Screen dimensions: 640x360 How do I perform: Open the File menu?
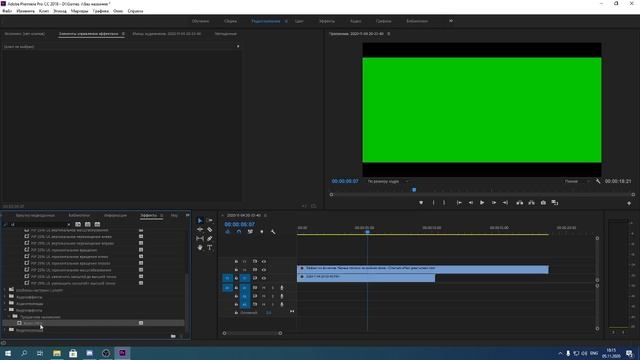7,11
